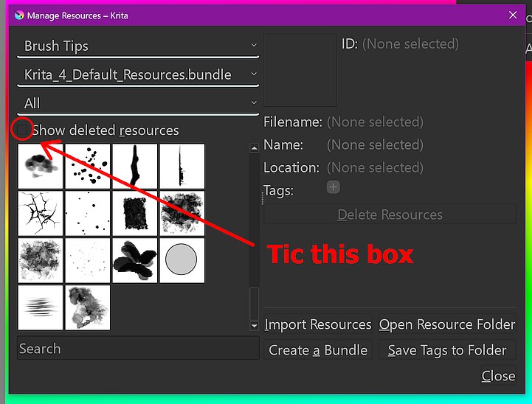Select the cloud smudge brush tip thumbnail
The width and height of the screenshot is (532, 404).
point(41,166)
